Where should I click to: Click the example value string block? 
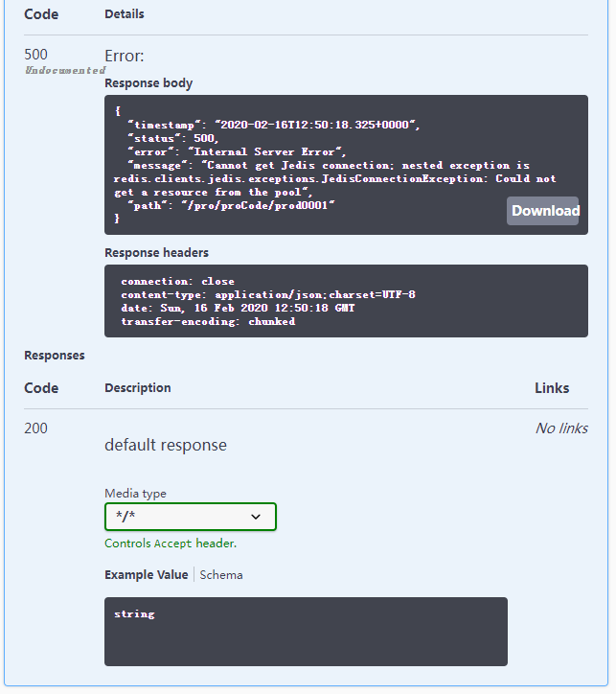click(306, 632)
